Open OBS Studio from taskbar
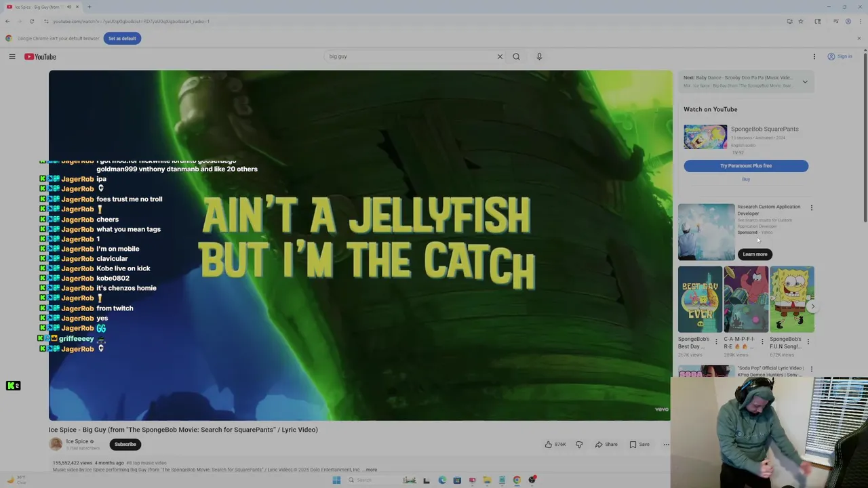This screenshot has width=868, height=488. tap(532, 480)
